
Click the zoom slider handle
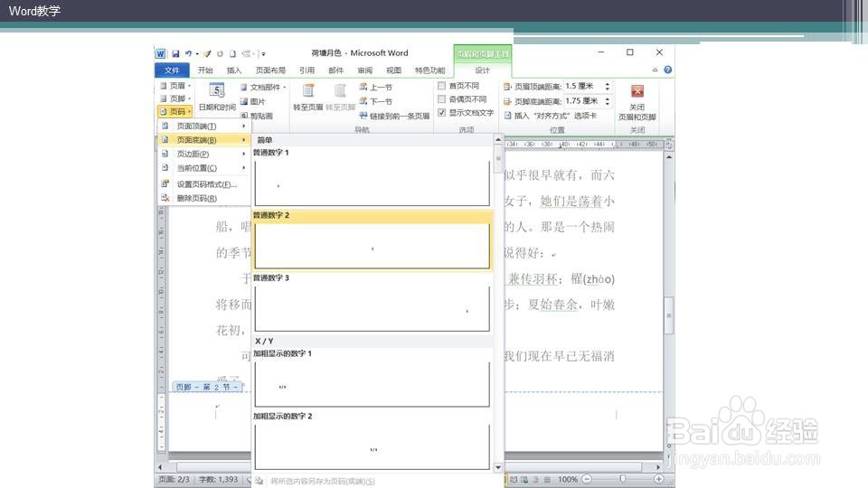(623, 479)
